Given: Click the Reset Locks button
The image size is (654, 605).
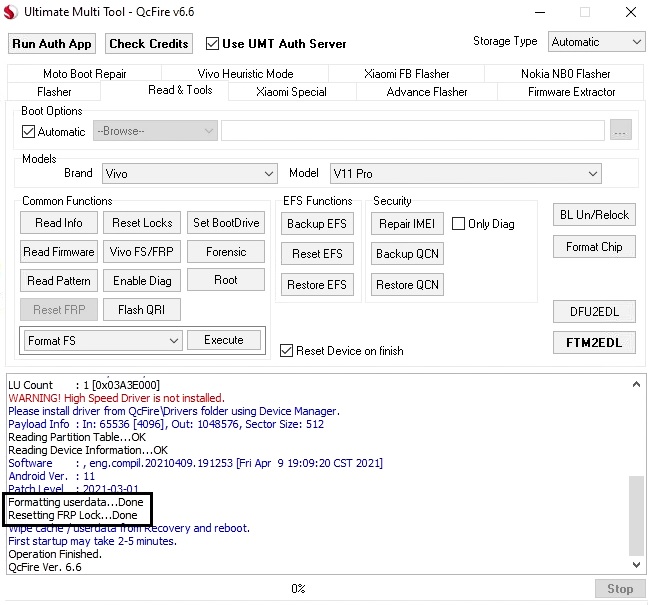Looking at the screenshot, I should 142,223.
